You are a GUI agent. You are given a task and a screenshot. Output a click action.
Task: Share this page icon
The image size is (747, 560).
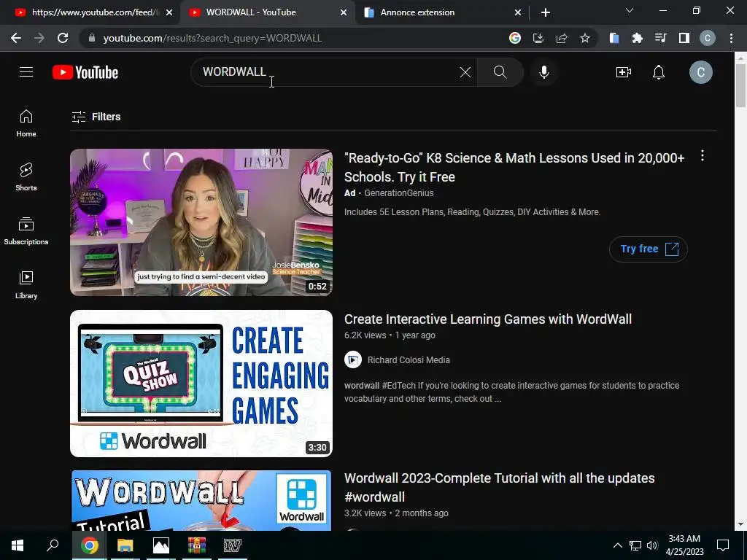[562, 38]
